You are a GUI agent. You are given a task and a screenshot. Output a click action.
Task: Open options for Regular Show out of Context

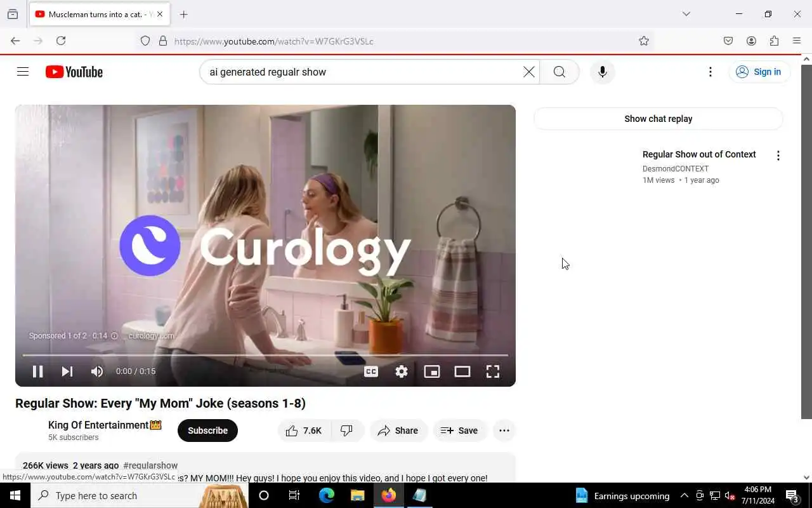point(778,156)
